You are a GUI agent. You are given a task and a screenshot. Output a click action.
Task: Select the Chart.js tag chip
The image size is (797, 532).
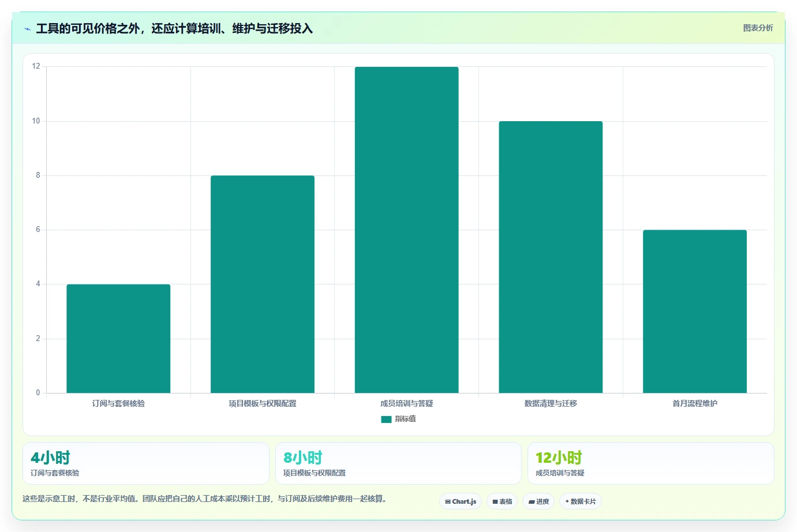coord(461,501)
